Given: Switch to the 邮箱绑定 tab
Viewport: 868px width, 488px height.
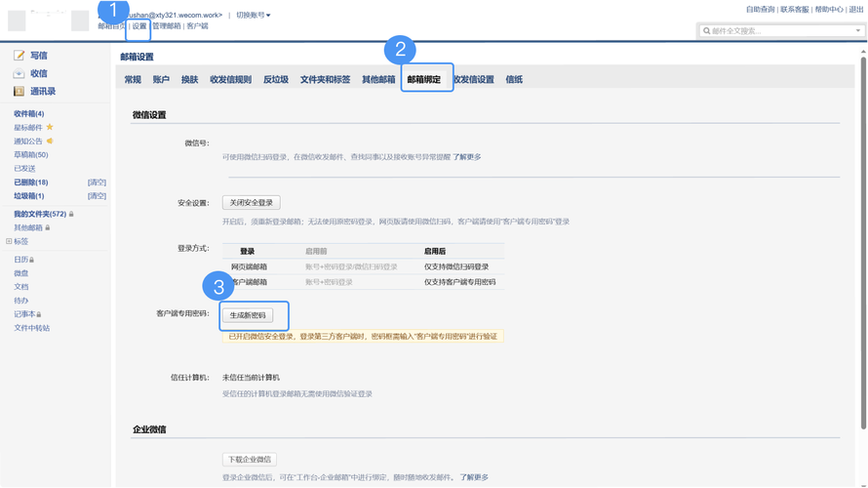Looking at the screenshot, I should point(424,79).
